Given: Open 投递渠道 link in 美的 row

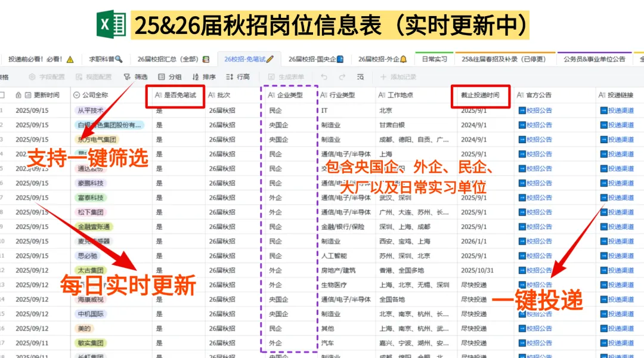Looking at the screenshot, I should coord(617,328).
